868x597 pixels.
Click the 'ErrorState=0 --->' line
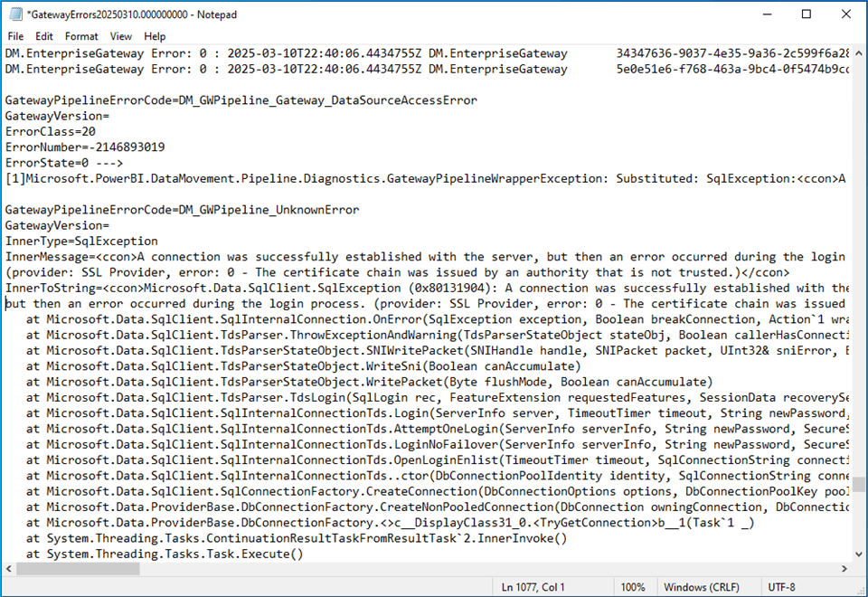[x=64, y=163]
